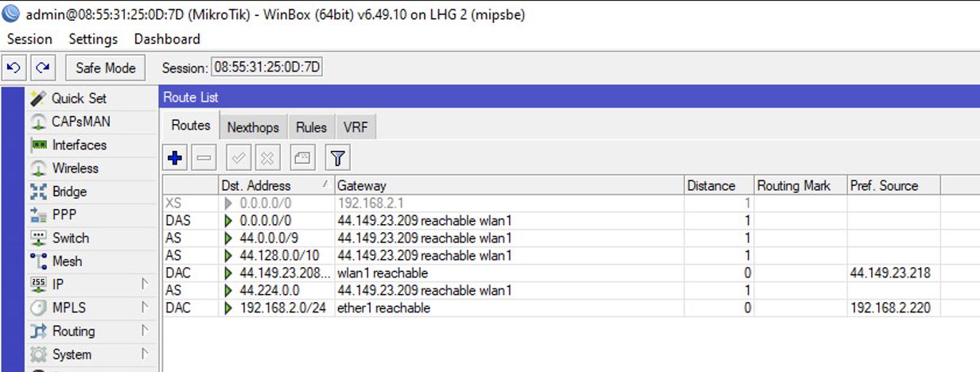Click the enable route checkmark icon
This screenshot has height=372, width=980.
[239, 158]
